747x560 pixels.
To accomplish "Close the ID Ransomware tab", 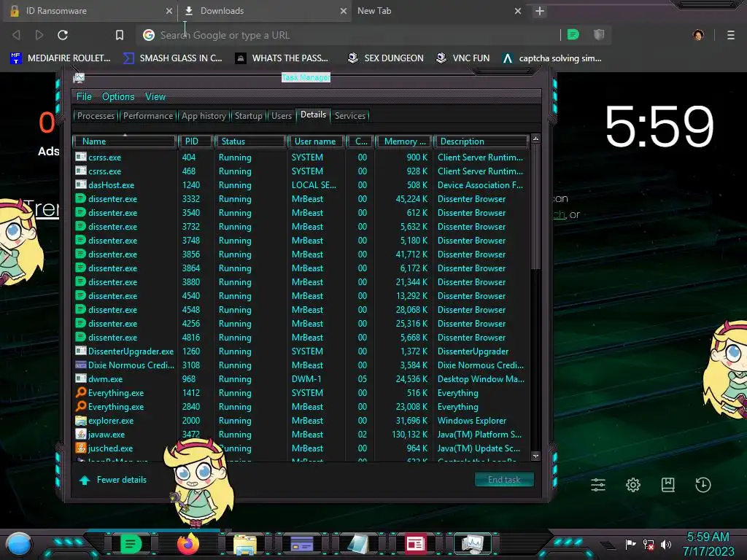I will [x=169, y=11].
